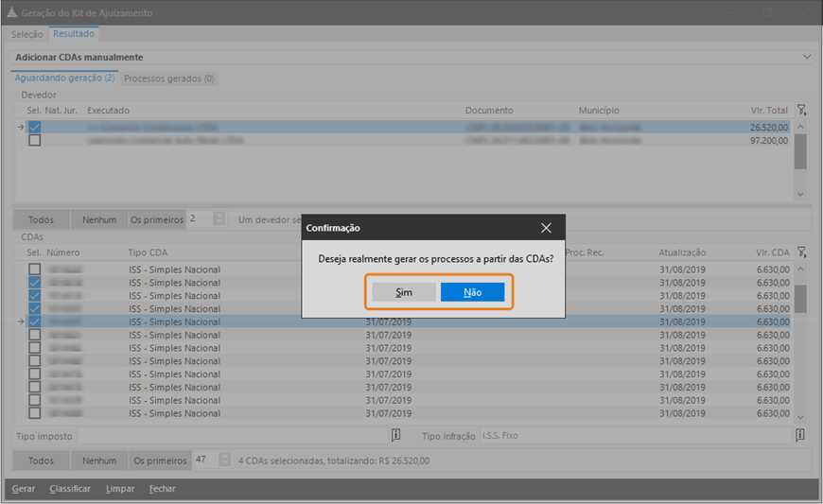Click the filter icon in Devedor grid
Screen dimensions: 823x504
point(801,111)
